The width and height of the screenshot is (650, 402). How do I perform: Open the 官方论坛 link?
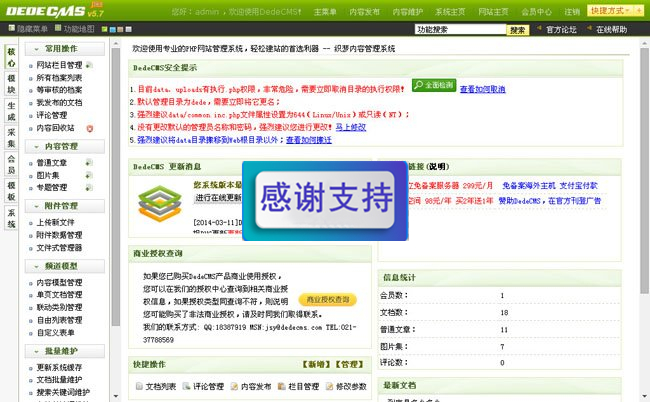pos(561,29)
